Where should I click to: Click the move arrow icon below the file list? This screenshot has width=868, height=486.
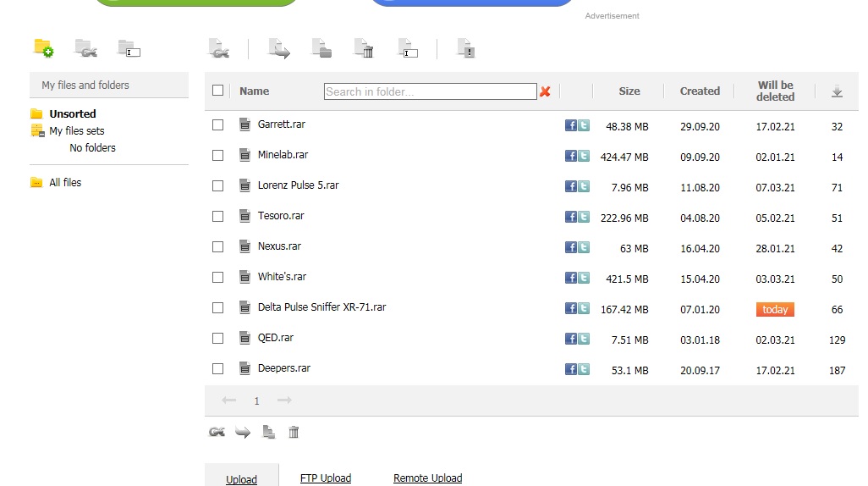(243, 433)
